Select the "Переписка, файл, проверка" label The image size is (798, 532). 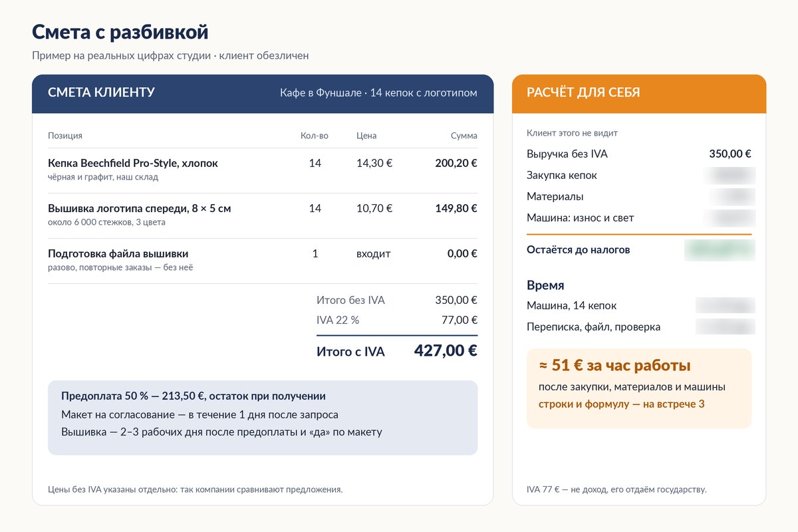tap(594, 327)
